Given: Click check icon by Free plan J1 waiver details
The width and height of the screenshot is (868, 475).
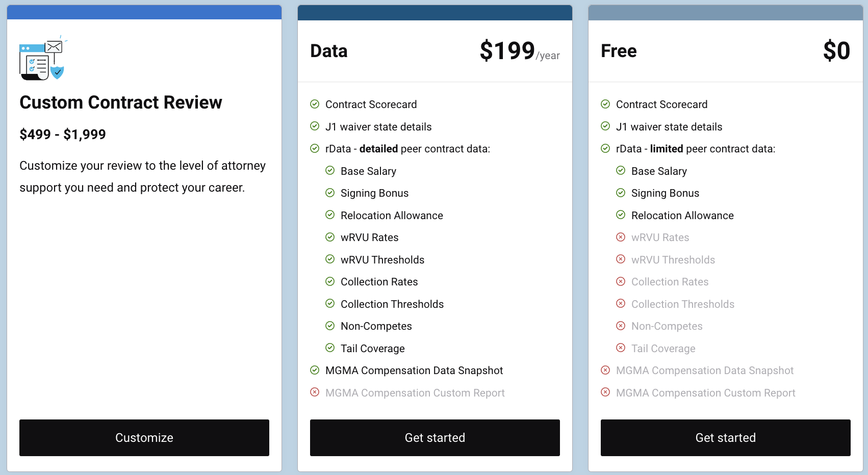Looking at the screenshot, I should (x=605, y=126).
